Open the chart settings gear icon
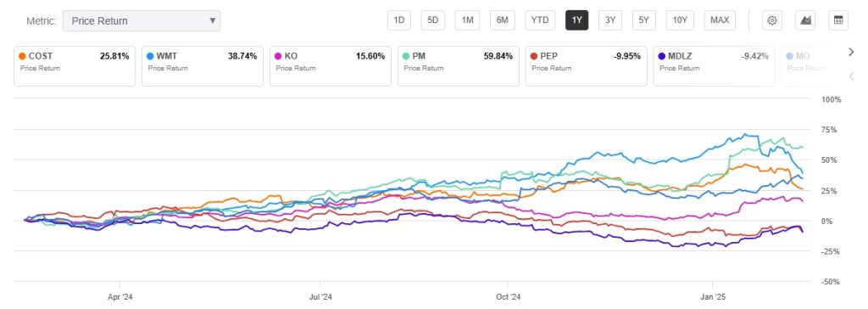This screenshot has width=868, height=309. (x=771, y=20)
